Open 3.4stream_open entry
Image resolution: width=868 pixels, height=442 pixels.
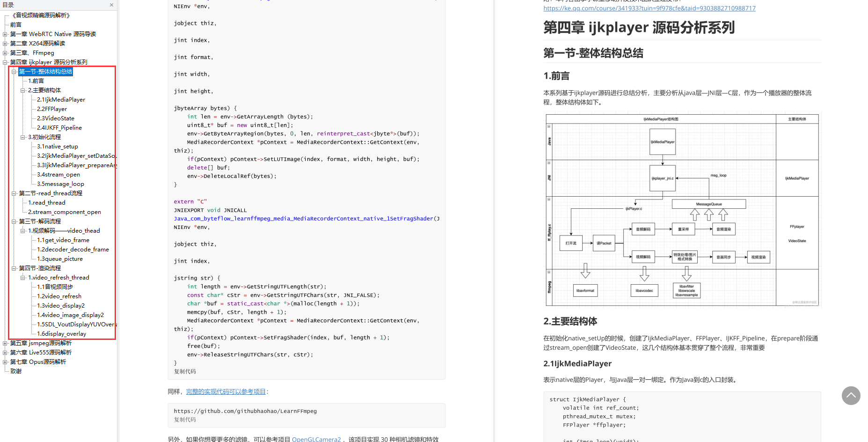tap(58, 175)
